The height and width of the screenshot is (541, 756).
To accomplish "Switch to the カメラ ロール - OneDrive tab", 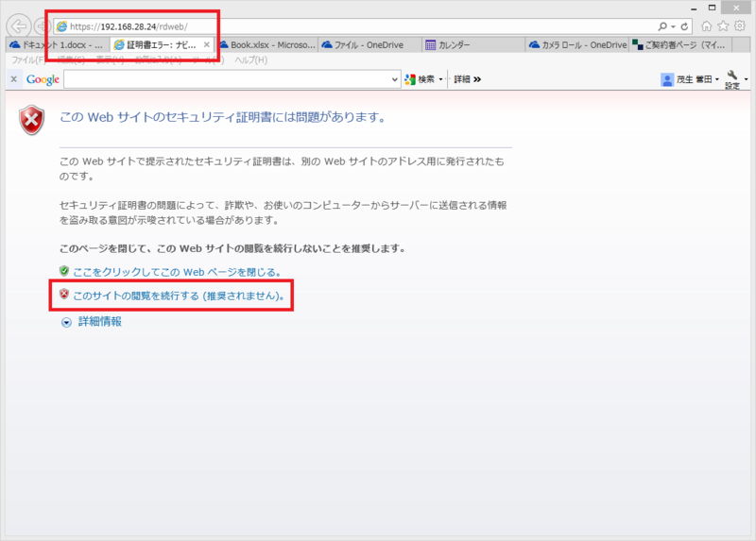I will tap(577, 44).
